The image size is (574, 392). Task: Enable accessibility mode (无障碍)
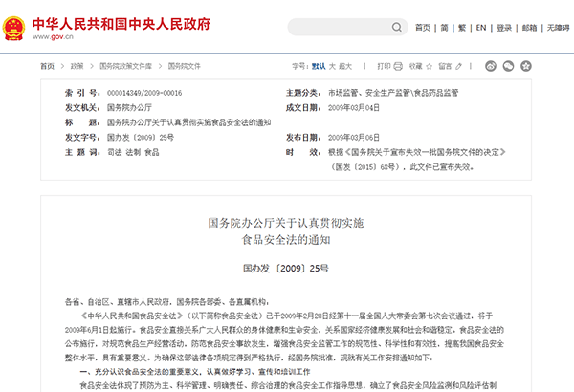pos(556,28)
